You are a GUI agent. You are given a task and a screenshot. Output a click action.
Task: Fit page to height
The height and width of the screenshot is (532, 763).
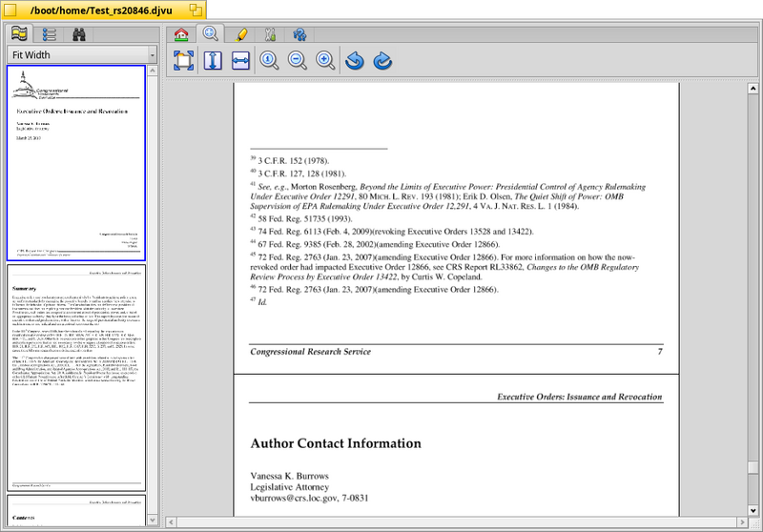(x=213, y=61)
